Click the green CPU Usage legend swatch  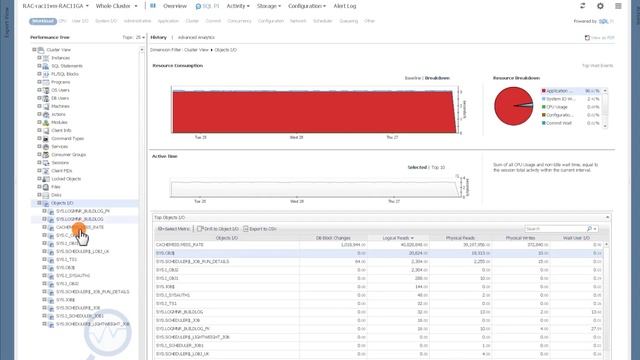pyautogui.click(x=544, y=107)
